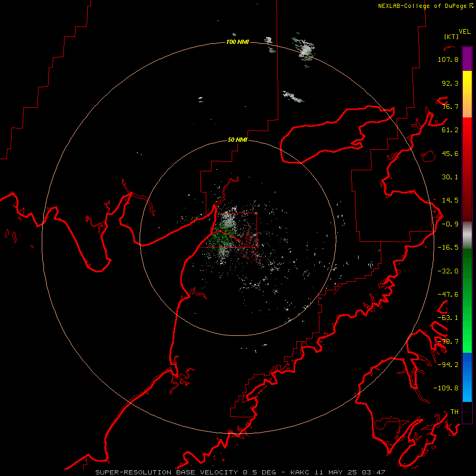Click the 92.3 velocity scale value

[450, 83]
